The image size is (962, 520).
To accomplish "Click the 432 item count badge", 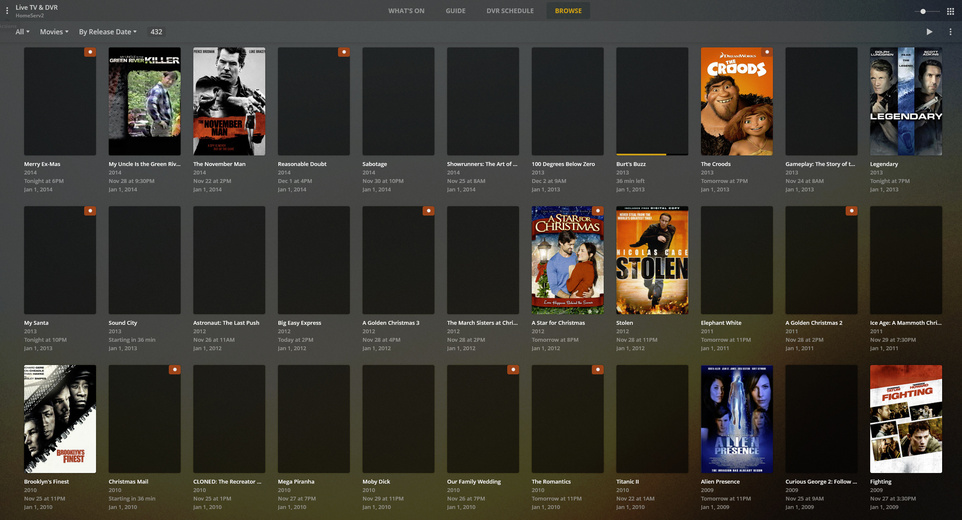I will coord(156,32).
